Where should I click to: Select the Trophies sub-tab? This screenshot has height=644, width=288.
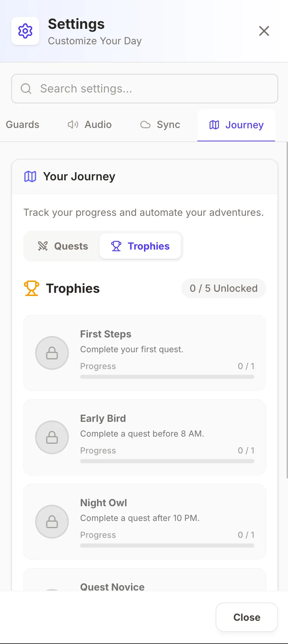[x=140, y=246]
